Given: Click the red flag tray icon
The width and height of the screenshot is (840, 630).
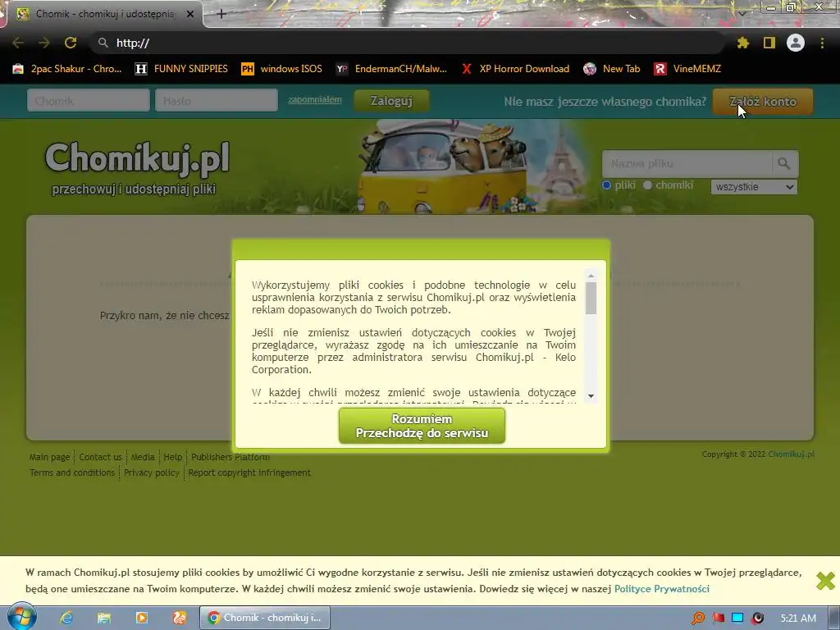Looking at the screenshot, I should pyautogui.click(x=719, y=618).
